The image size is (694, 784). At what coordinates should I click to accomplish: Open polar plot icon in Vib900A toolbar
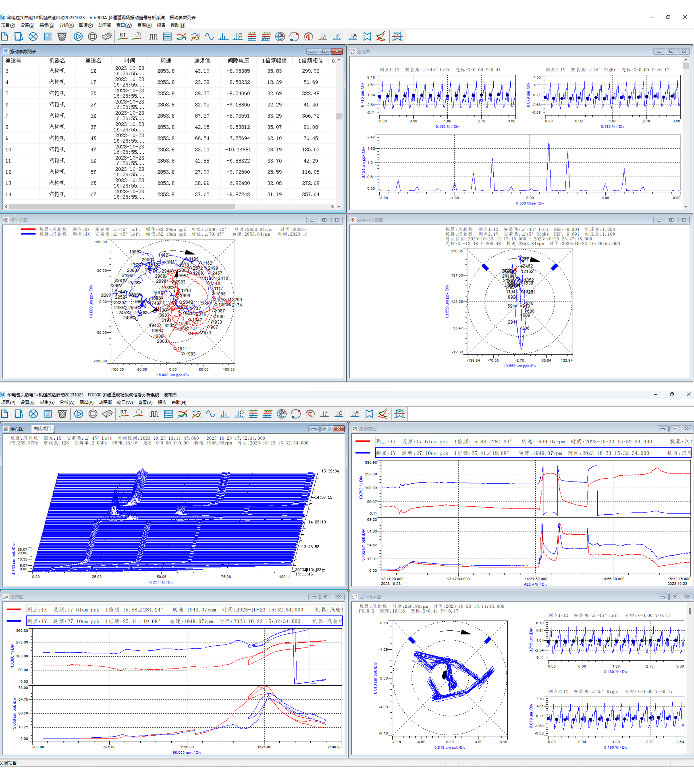280,37
